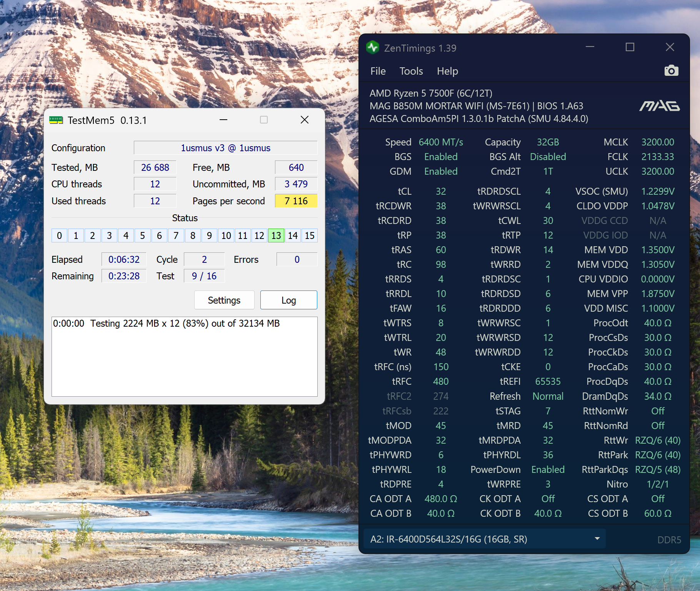Minimize the ZenTimings window
The height and width of the screenshot is (591, 700).
click(590, 47)
